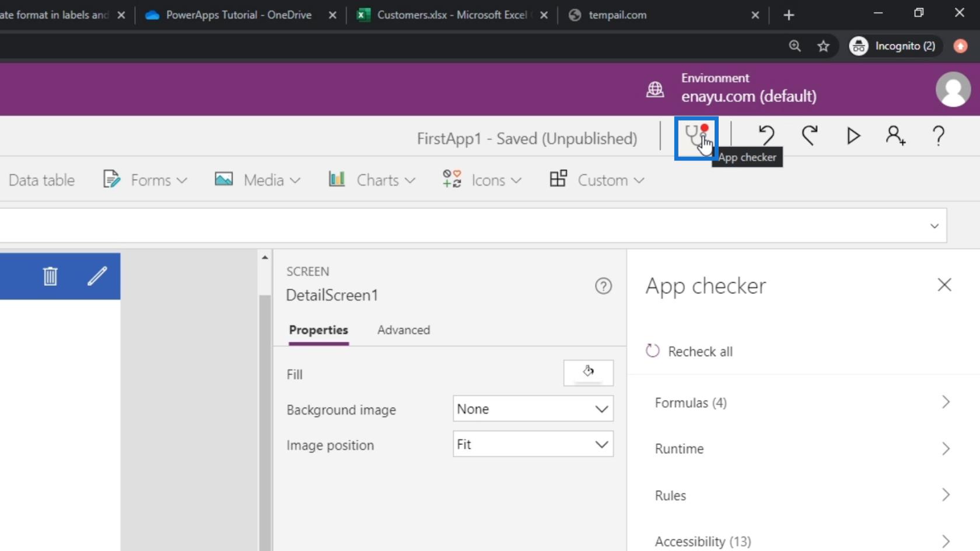Click Data table in the ribbon
Image resolution: width=980 pixels, height=551 pixels.
tap(41, 180)
